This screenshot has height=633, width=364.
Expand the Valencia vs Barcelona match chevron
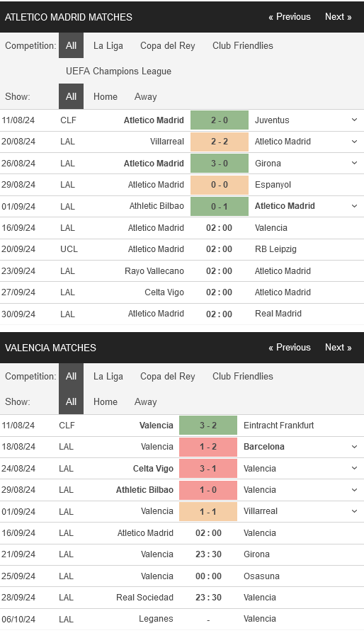point(354,447)
